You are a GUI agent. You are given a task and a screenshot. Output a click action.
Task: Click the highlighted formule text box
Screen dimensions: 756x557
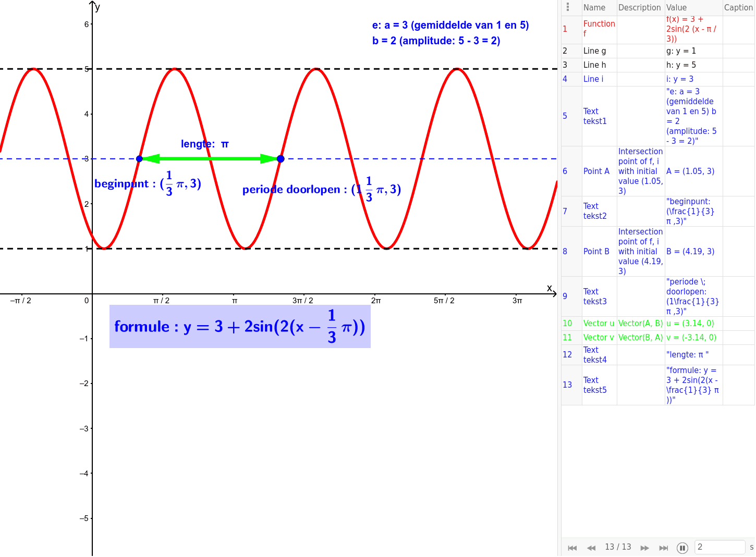tap(239, 326)
